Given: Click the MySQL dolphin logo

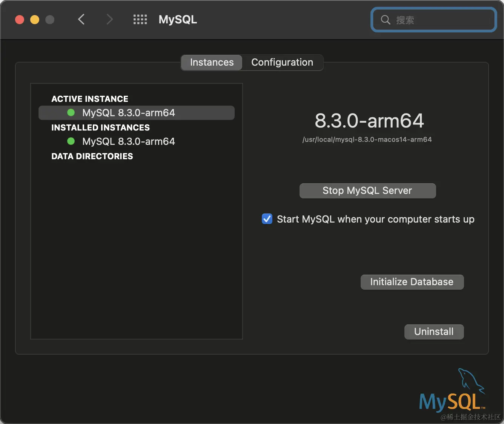Looking at the screenshot, I should tap(452, 390).
